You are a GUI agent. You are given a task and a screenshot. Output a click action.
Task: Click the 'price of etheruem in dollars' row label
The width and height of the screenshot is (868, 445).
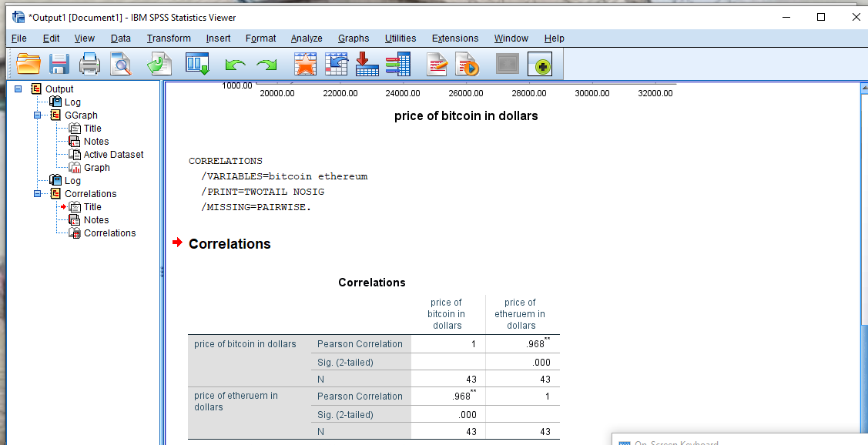(236, 401)
